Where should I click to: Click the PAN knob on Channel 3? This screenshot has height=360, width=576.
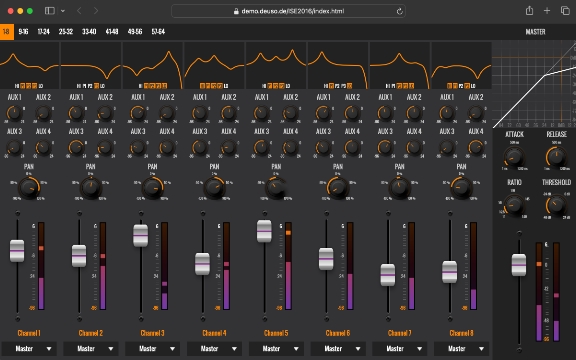pyautogui.click(x=152, y=187)
